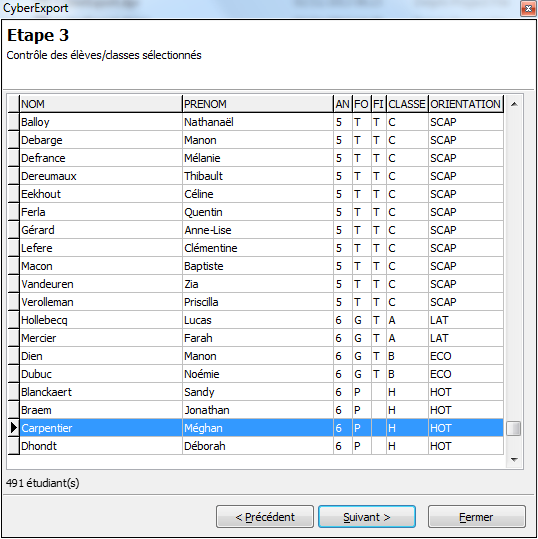Click the vertical scrollbar thumb

(x=514, y=428)
